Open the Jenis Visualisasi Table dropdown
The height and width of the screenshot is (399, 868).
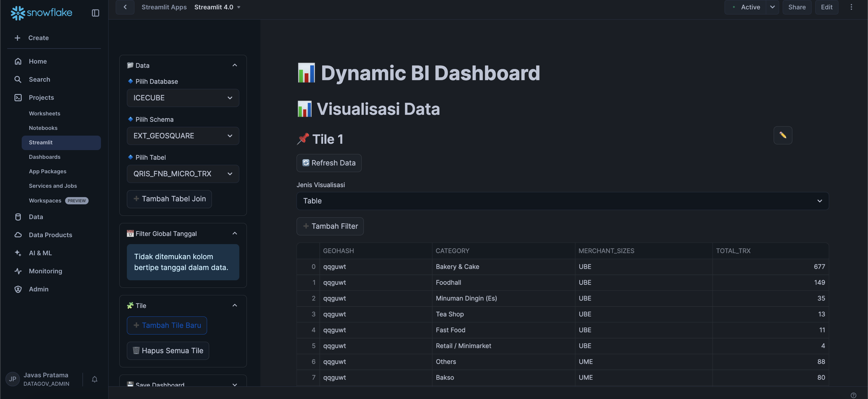pos(563,201)
